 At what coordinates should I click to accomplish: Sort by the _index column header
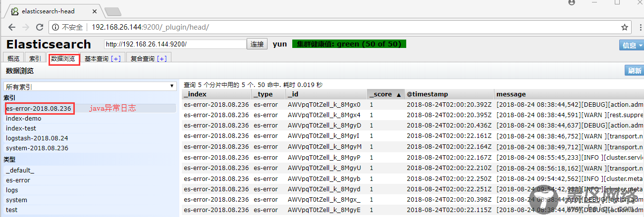[216, 94]
